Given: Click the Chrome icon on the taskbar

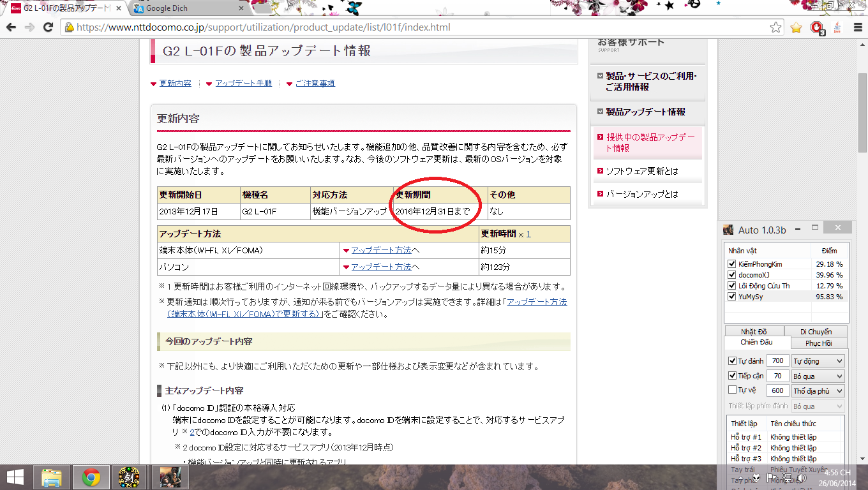Looking at the screenshot, I should (x=91, y=477).
